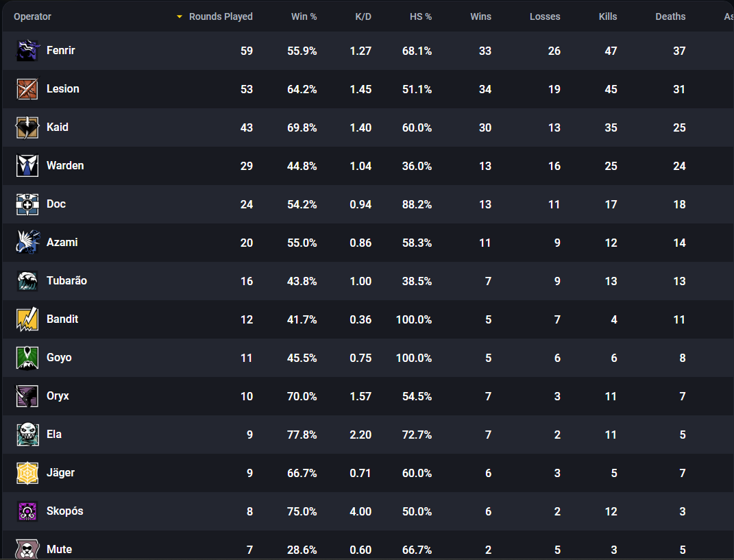Click the Fenrir operator icon
The height and width of the screenshot is (560, 734).
pyautogui.click(x=27, y=51)
